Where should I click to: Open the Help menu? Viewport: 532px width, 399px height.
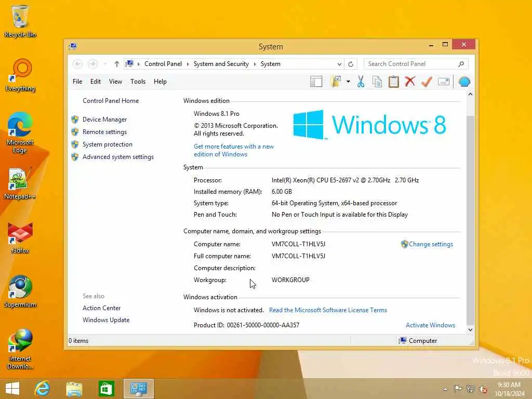pyautogui.click(x=160, y=82)
